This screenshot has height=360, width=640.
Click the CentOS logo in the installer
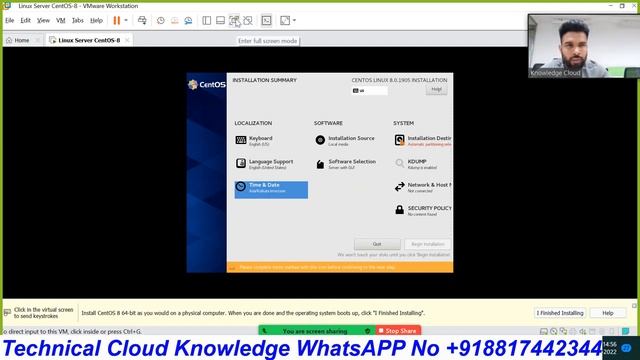coord(207,84)
